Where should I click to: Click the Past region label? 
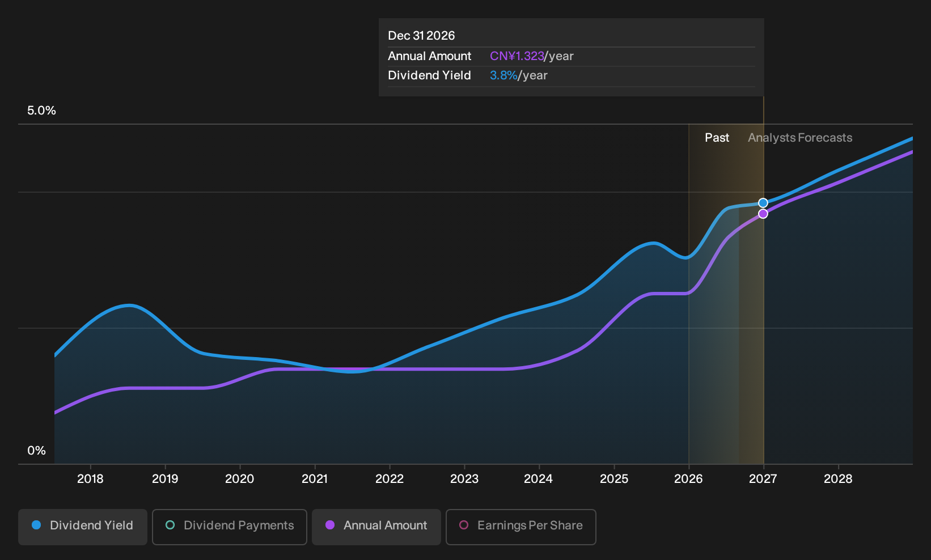pos(717,138)
